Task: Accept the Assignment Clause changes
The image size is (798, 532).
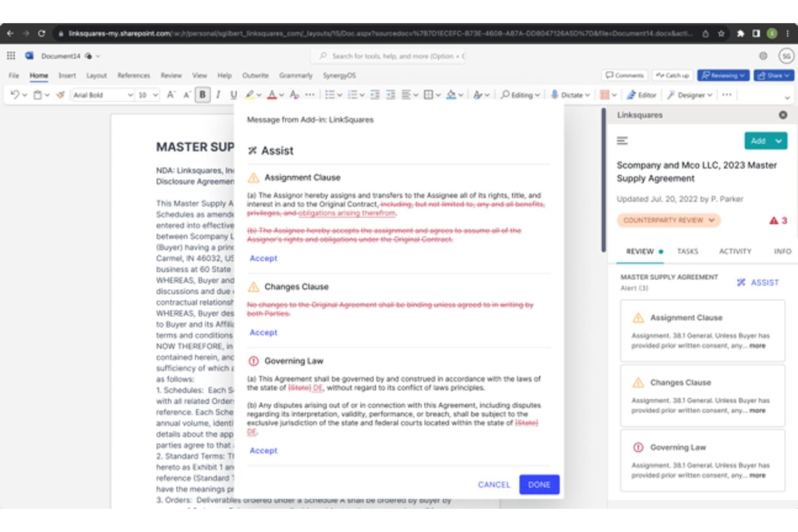Action: (x=263, y=258)
